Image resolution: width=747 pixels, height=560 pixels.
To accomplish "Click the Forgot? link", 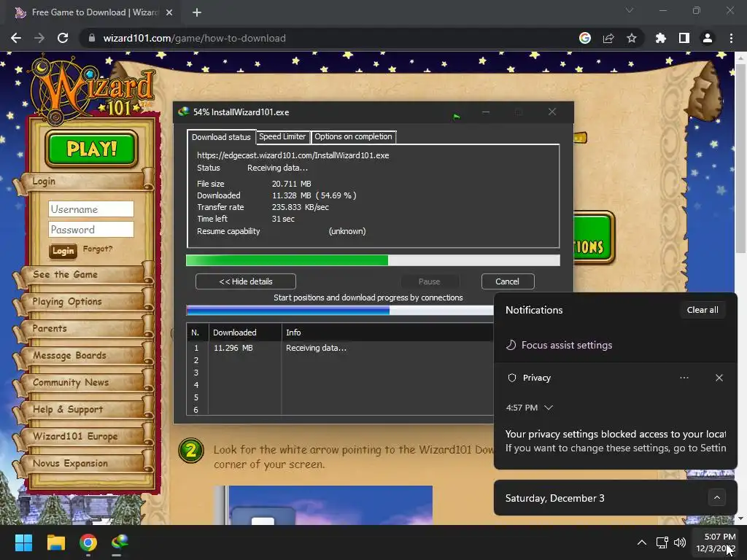I will [x=98, y=249].
